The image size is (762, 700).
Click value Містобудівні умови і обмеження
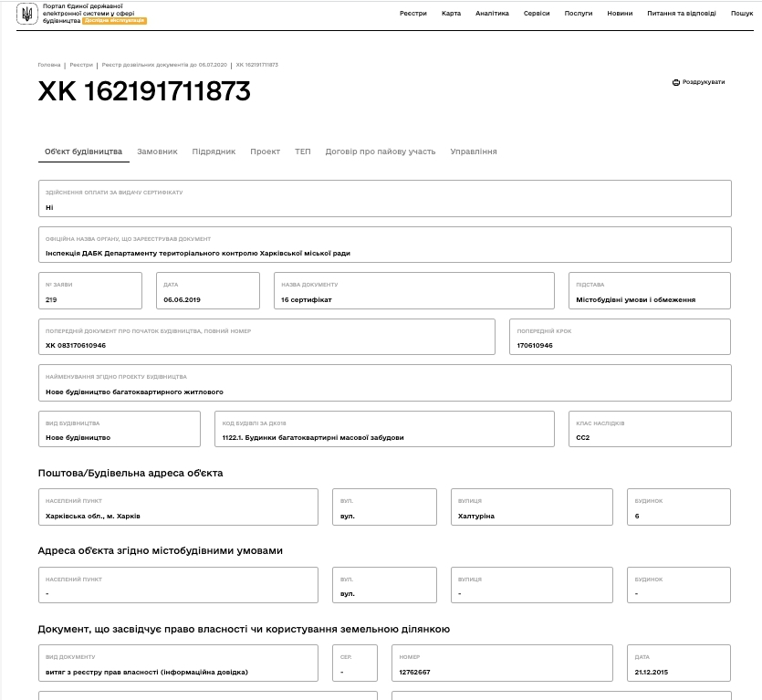tap(636, 300)
